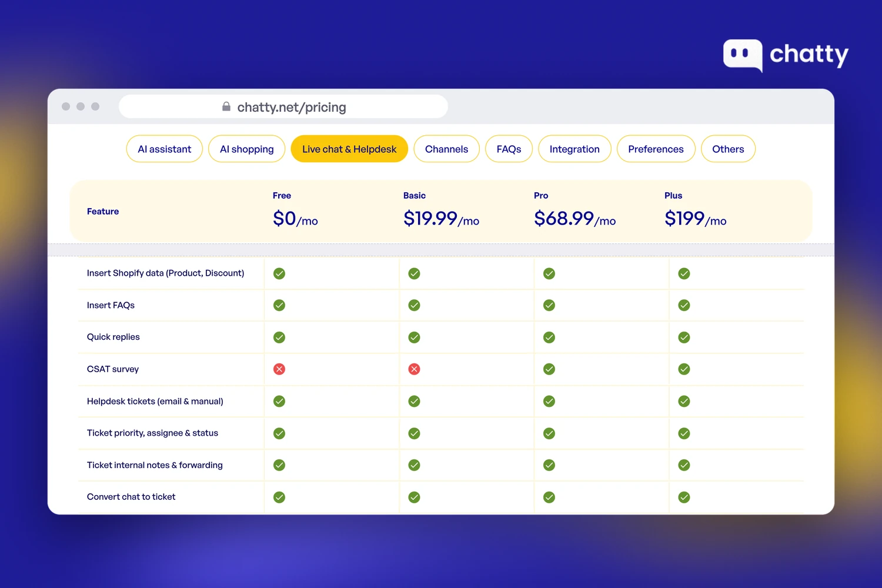
Task: Click the lock icon in address bar
Action: point(226,106)
